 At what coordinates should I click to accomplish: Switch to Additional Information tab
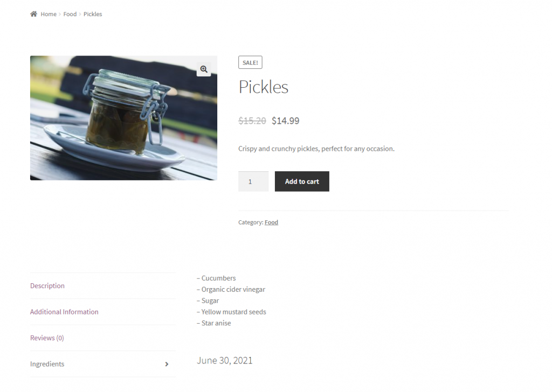tap(64, 312)
